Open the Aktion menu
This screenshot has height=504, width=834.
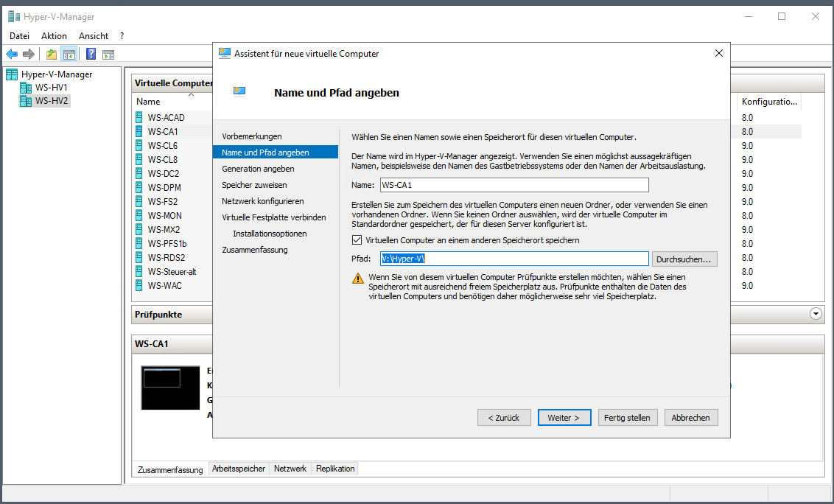55,35
